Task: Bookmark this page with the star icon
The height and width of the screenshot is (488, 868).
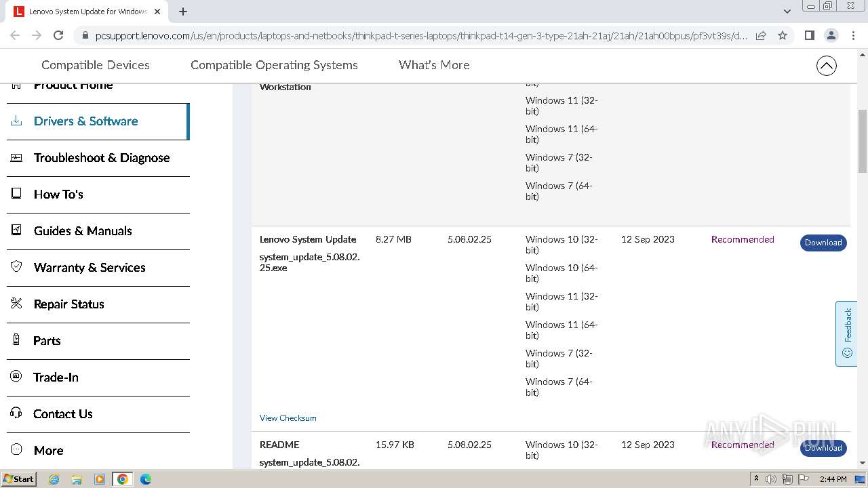Action: pos(783,35)
